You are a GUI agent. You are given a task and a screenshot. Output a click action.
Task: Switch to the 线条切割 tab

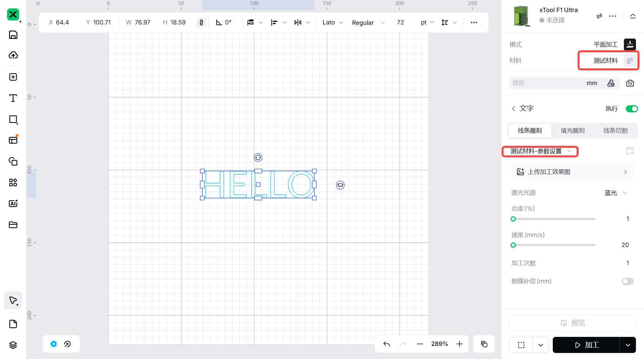tap(615, 130)
